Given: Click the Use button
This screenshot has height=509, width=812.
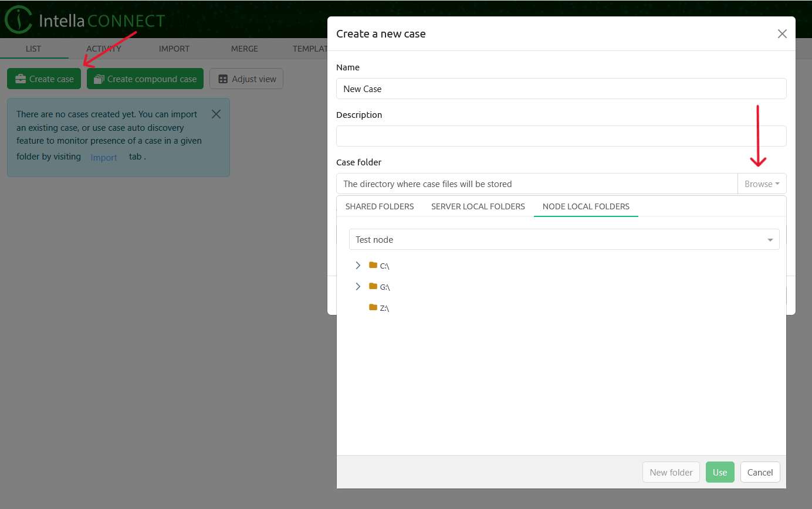Looking at the screenshot, I should click(719, 472).
